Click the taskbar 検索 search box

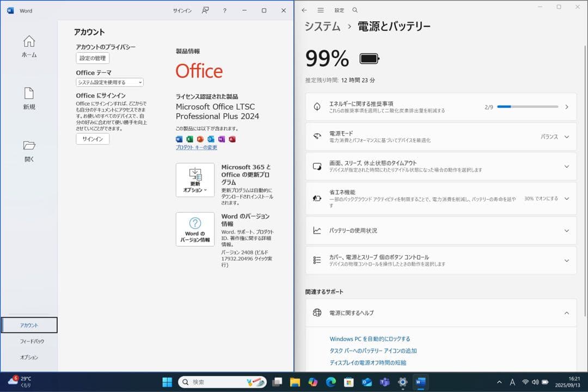point(222,382)
